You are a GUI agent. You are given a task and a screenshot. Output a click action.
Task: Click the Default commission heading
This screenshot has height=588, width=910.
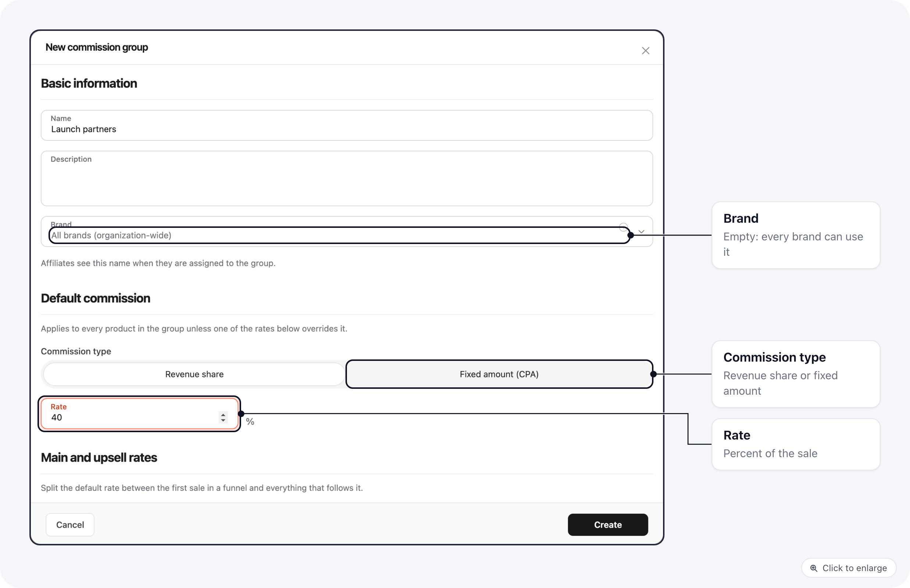pos(96,298)
